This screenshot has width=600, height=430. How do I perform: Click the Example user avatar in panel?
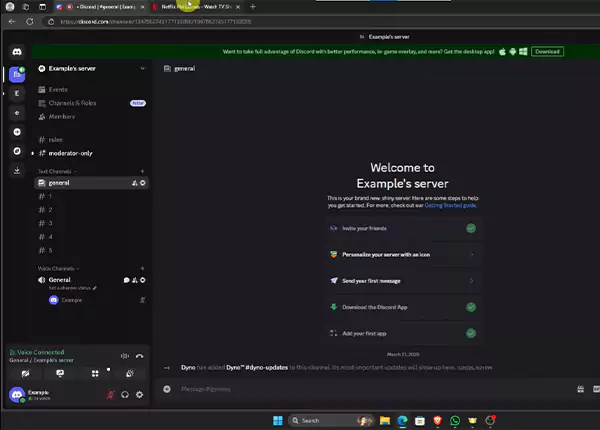[17, 395]
